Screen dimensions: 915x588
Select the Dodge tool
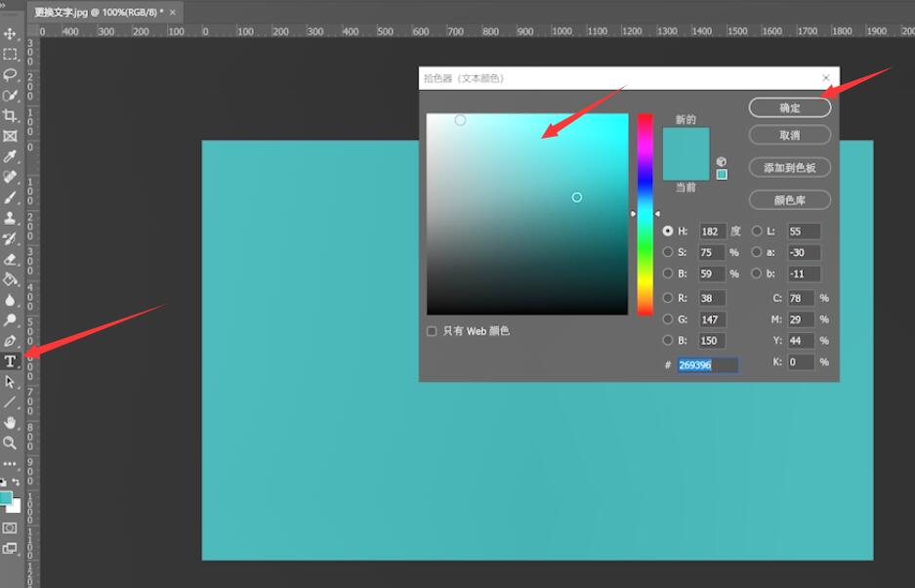tap(10, 320)
